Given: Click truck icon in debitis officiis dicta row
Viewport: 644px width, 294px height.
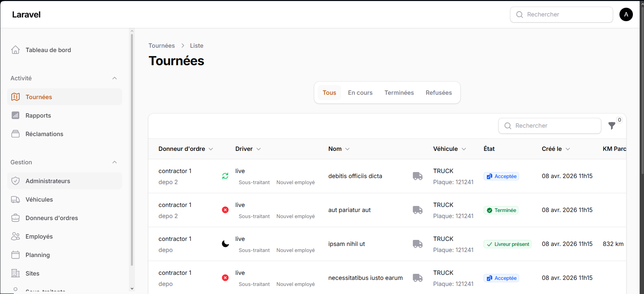Looking at the screenshot, I should (418, 176).
